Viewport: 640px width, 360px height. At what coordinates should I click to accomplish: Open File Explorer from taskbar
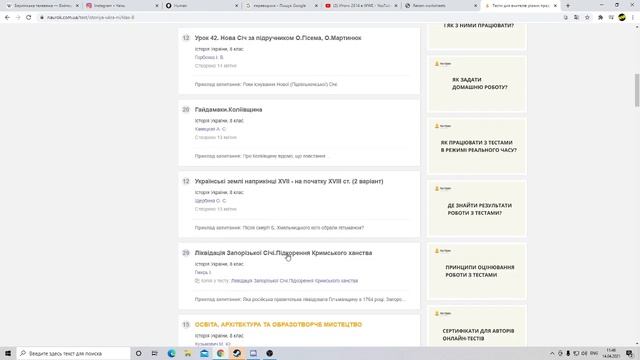click(x=188, y=353)
